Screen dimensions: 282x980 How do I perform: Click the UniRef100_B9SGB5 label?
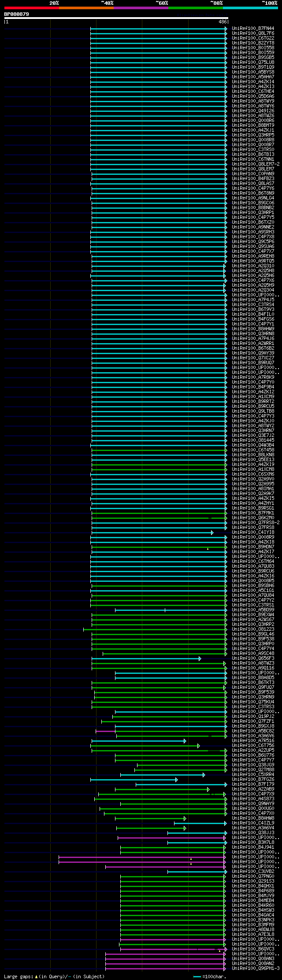point(253,57)
